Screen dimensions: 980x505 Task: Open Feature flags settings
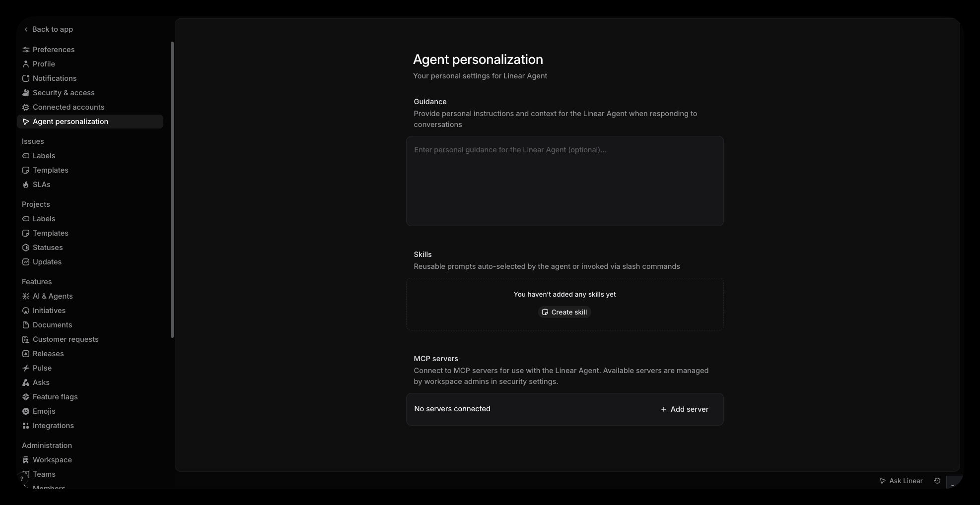pos(26,397)
